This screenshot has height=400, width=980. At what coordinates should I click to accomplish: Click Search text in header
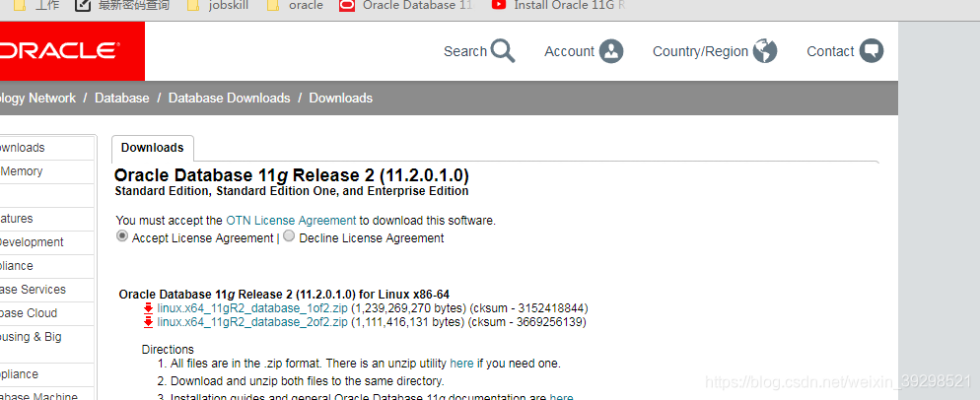tap(465, 51)
